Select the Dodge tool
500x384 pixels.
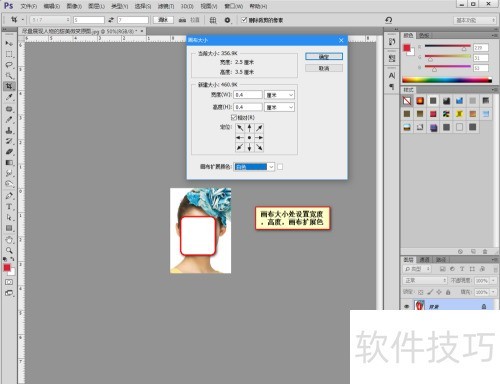(9, 184)
